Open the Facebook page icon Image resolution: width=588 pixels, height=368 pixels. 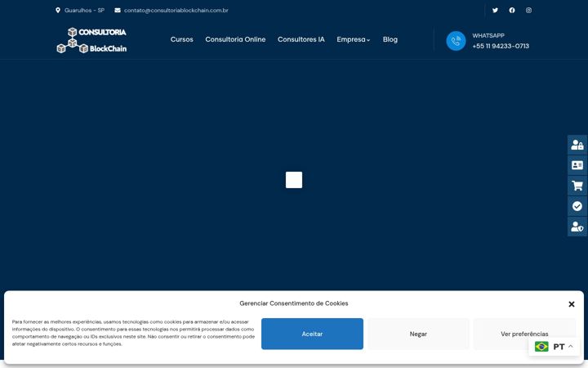[512, 10]
